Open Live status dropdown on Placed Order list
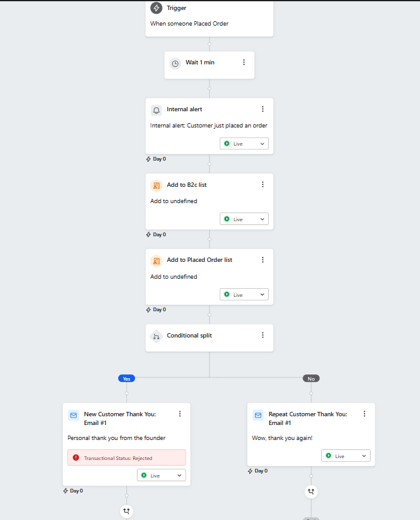 244,294
